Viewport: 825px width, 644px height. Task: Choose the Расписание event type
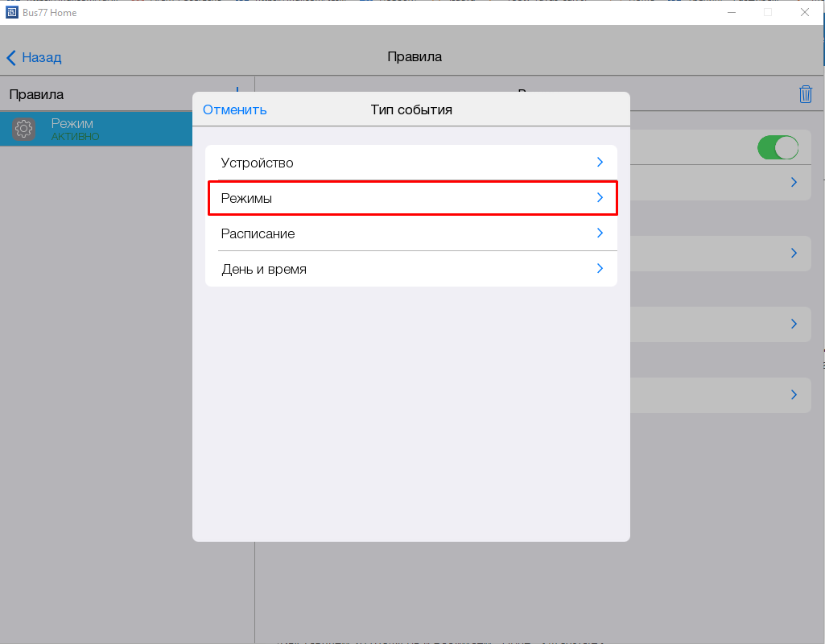(x=410, y=233)
